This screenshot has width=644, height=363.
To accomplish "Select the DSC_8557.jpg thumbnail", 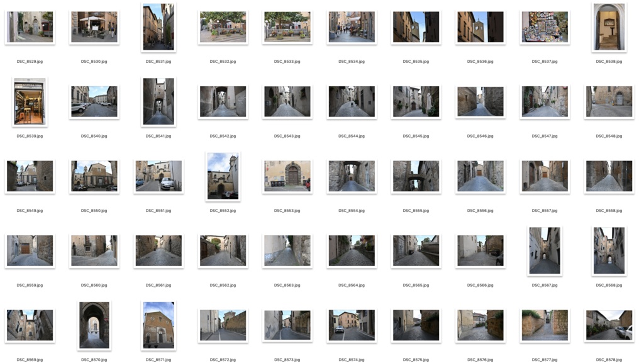I will [x=545, y=176].
